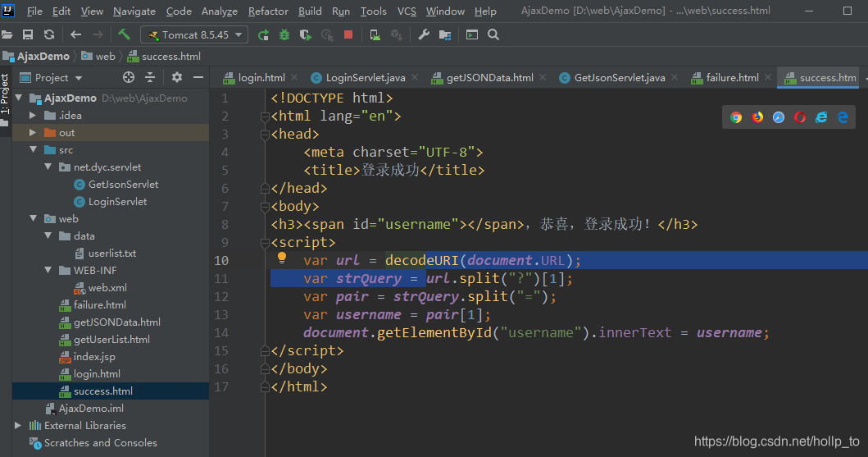
Task: Open the VCS menu
Action: (407, 11)
